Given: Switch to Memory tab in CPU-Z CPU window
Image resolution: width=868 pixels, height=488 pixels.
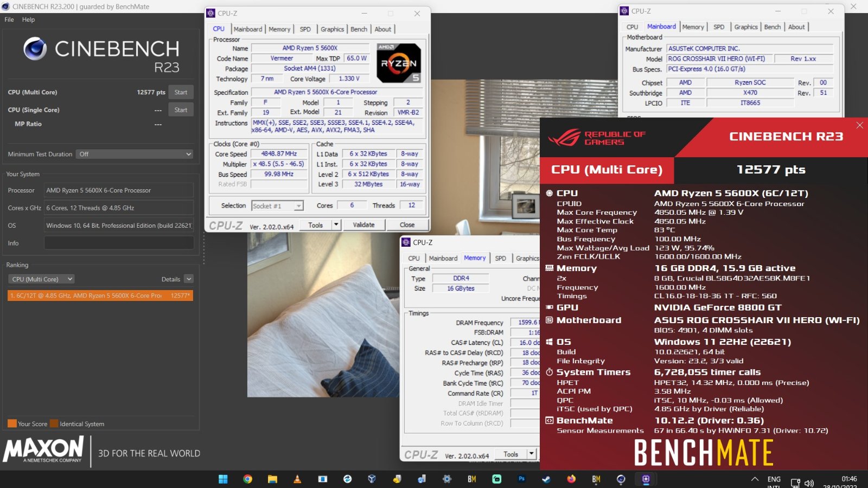Looking at the screenshot, I should tap(279, 29).
